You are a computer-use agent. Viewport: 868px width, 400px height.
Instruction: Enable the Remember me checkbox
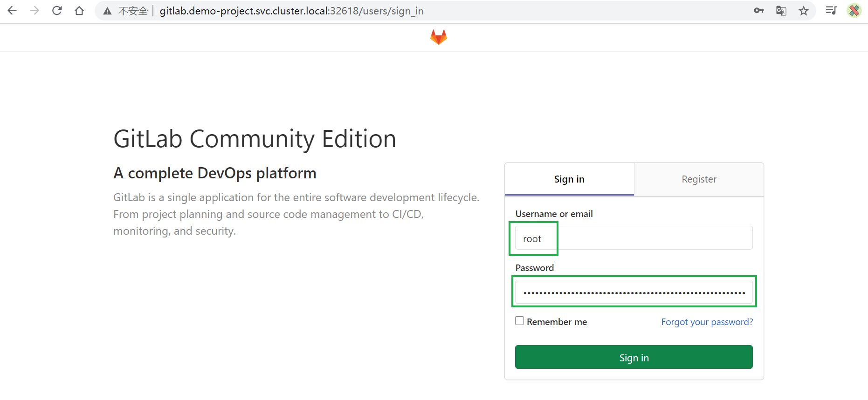[x=519, y=321]
